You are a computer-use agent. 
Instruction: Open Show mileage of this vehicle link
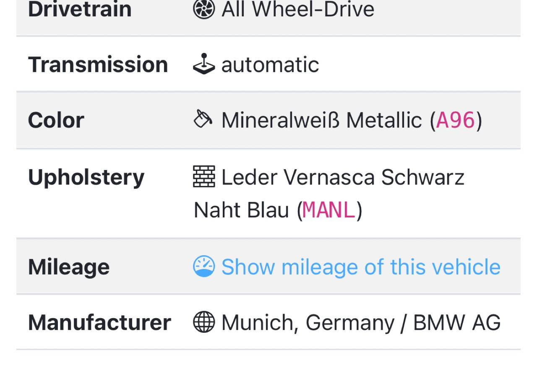pos(360,267)
